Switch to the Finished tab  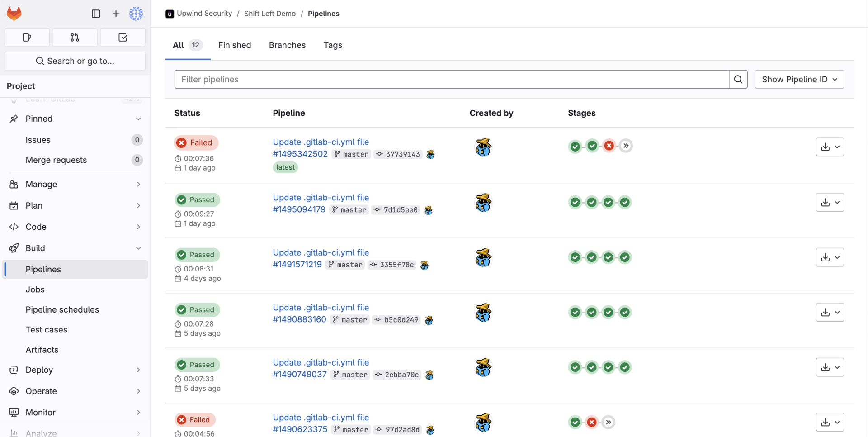[x=234, y=45]
